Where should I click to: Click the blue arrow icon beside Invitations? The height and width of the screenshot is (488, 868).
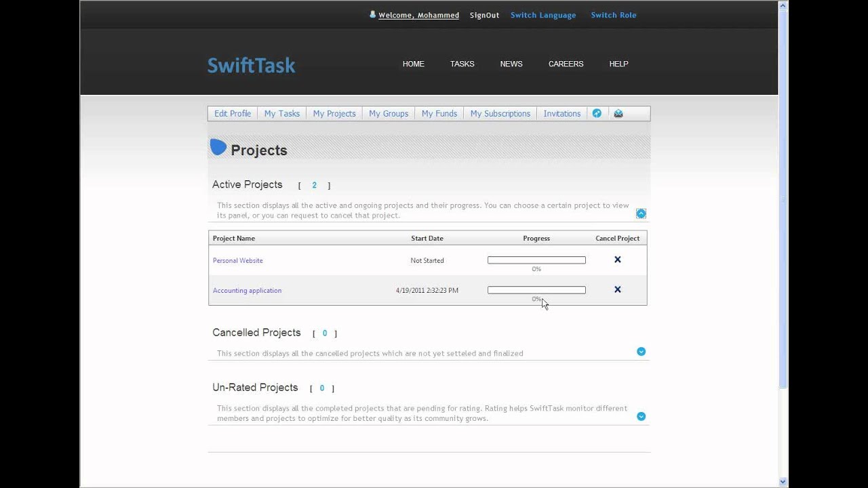click(597, 113)
